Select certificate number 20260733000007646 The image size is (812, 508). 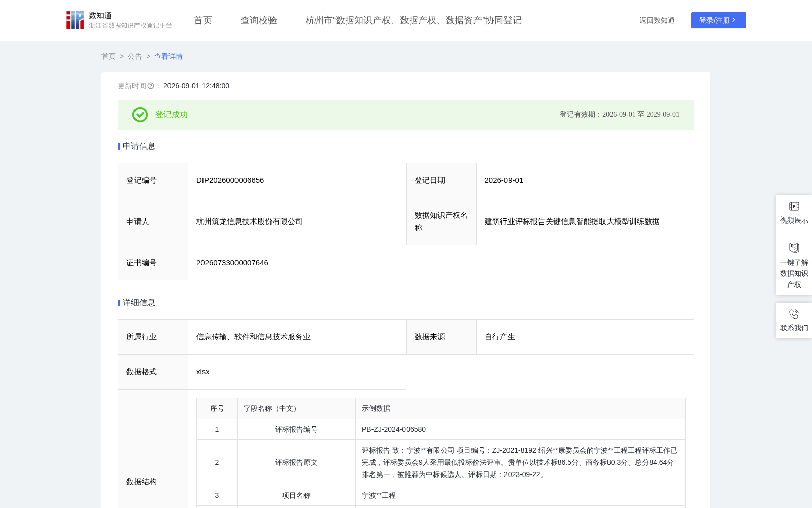click(232, 263)
